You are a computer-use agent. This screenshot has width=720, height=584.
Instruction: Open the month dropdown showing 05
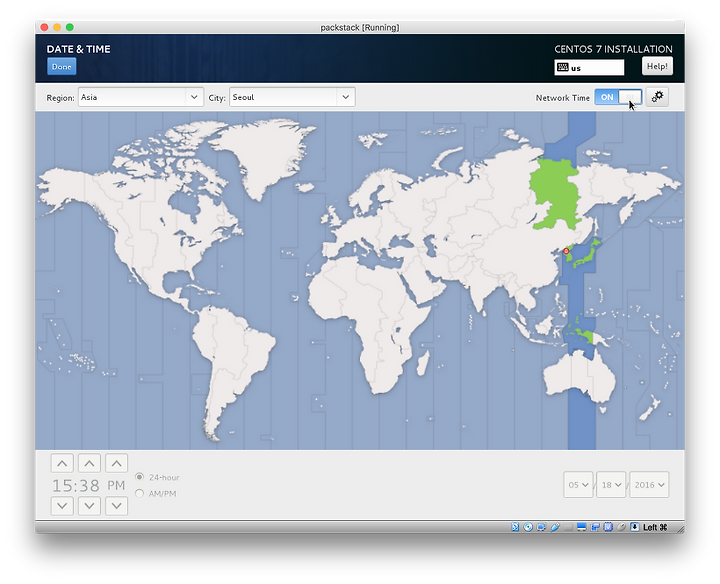tap(578, 485)
